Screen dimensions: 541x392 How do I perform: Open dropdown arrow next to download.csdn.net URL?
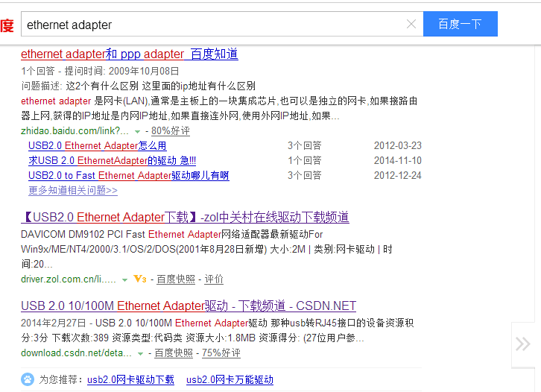point(140,353)
